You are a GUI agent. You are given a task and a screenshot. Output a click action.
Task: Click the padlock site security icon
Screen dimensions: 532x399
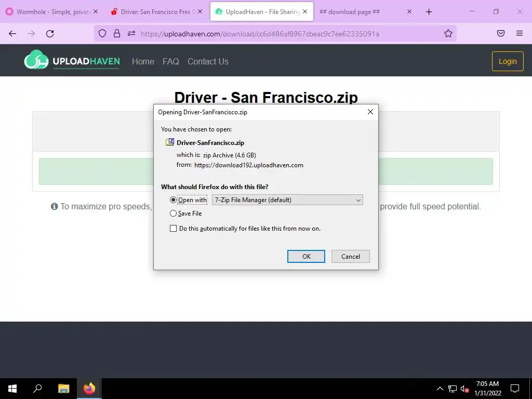tap(117, 33)
